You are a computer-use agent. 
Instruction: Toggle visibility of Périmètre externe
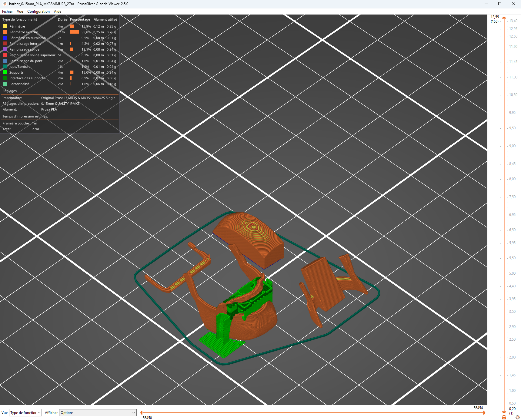coord(23,32)
